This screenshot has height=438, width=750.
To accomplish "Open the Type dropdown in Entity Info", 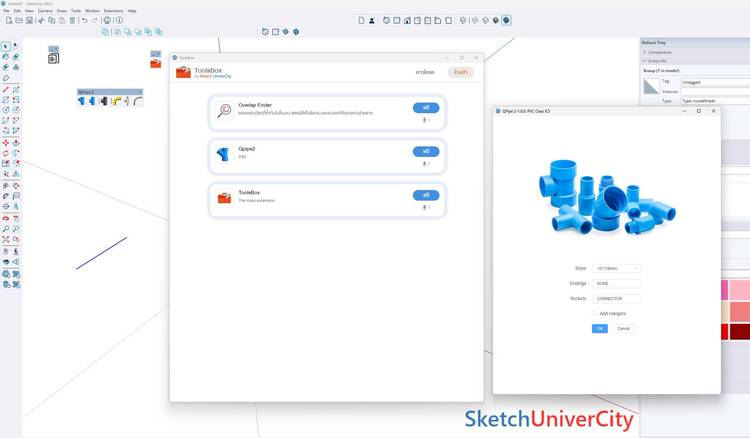I will (x=715, y=101).
